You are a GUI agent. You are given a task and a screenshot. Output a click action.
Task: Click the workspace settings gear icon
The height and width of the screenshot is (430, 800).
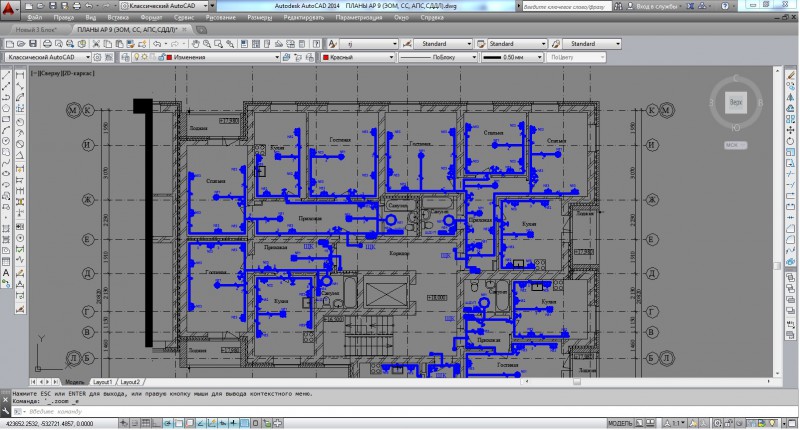coord(97,57)
